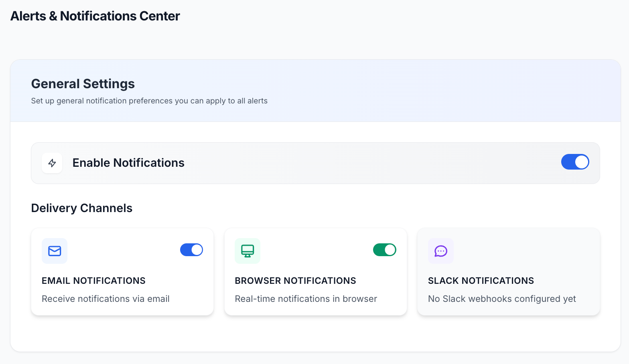Disable the Browser Notifications toggle
The height and width of the screenshot is (364, 629).
pyautogui.click(x=385, y=250)
